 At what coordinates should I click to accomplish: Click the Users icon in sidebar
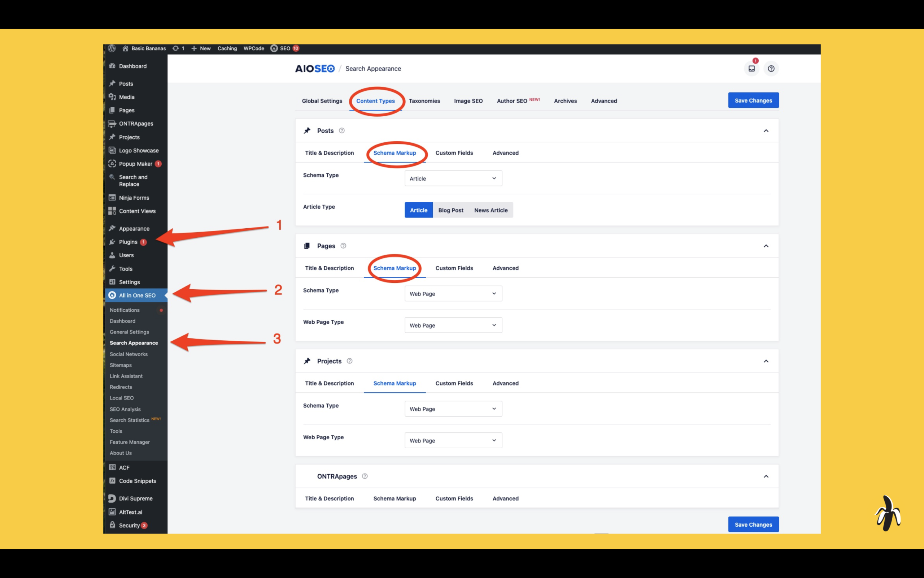[112, 255]
